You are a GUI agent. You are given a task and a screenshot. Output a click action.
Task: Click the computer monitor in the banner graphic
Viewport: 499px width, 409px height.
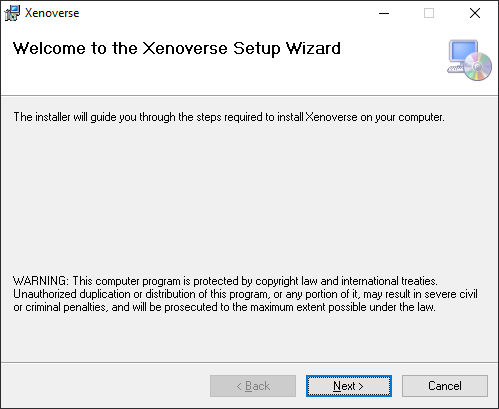(462, 53)
